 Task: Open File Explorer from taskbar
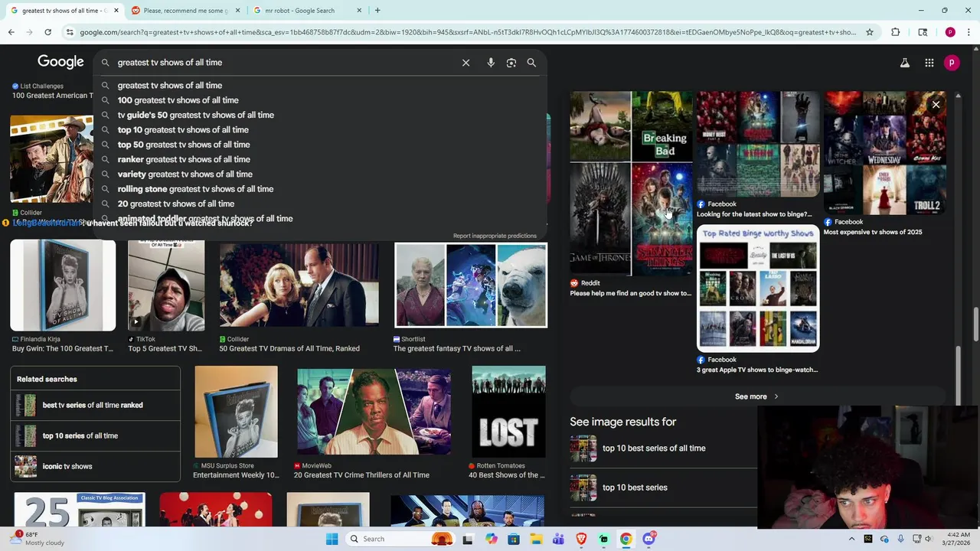point(536,539)
